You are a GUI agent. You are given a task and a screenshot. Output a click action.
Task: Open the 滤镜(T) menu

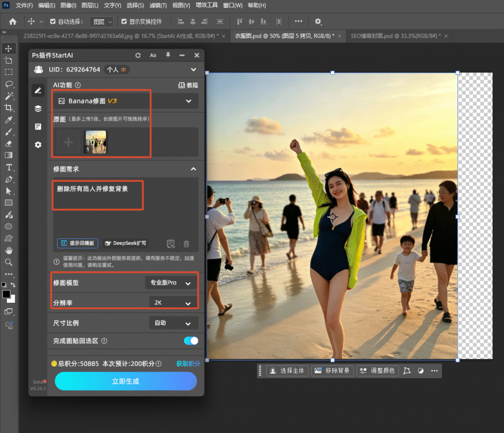pos(158,5)
